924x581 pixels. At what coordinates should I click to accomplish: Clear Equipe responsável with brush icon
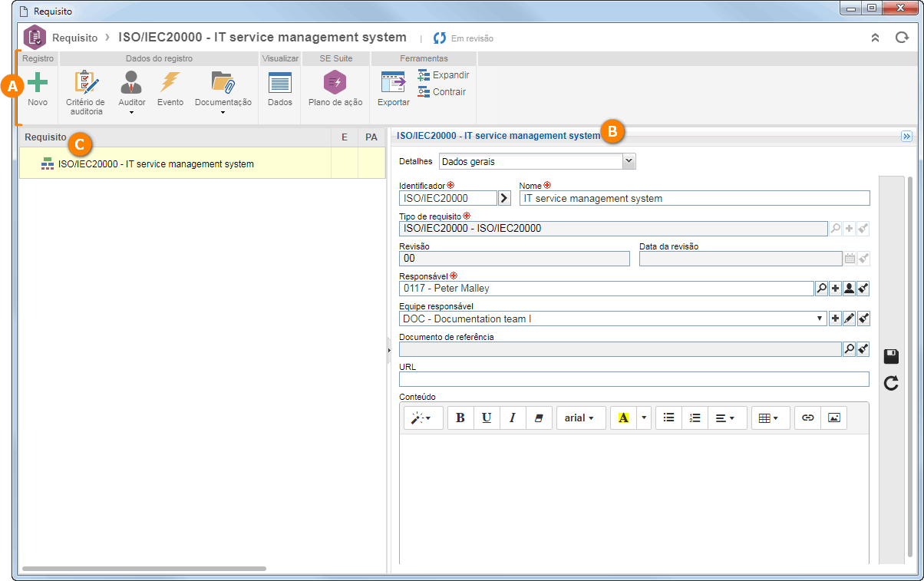click(863, 319)
